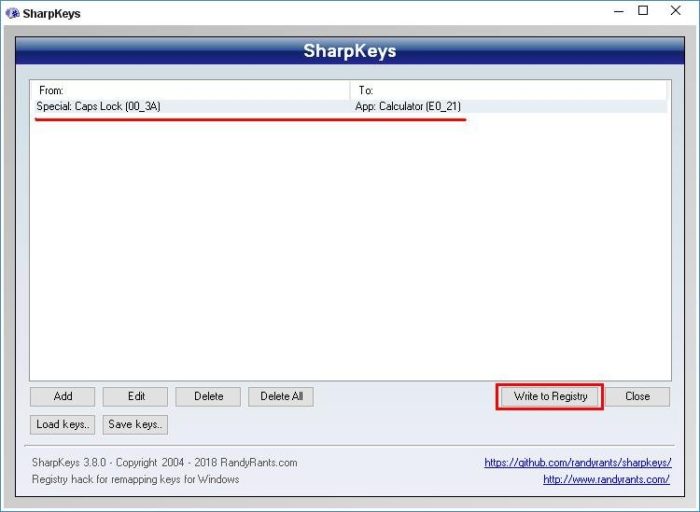700x512 pixels.
Task: Click Write to Registry
Action: (x=550, y=396)
